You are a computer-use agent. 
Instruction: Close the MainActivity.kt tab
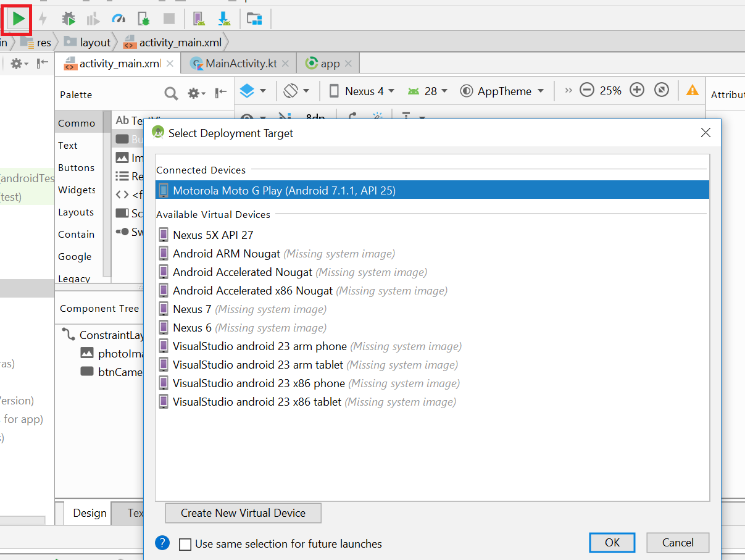[x=286, y=64]
